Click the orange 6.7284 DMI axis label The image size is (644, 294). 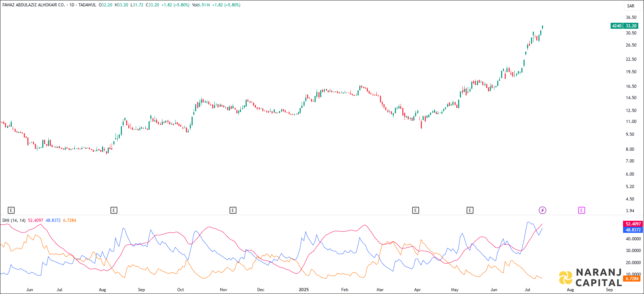click(632, 279)
